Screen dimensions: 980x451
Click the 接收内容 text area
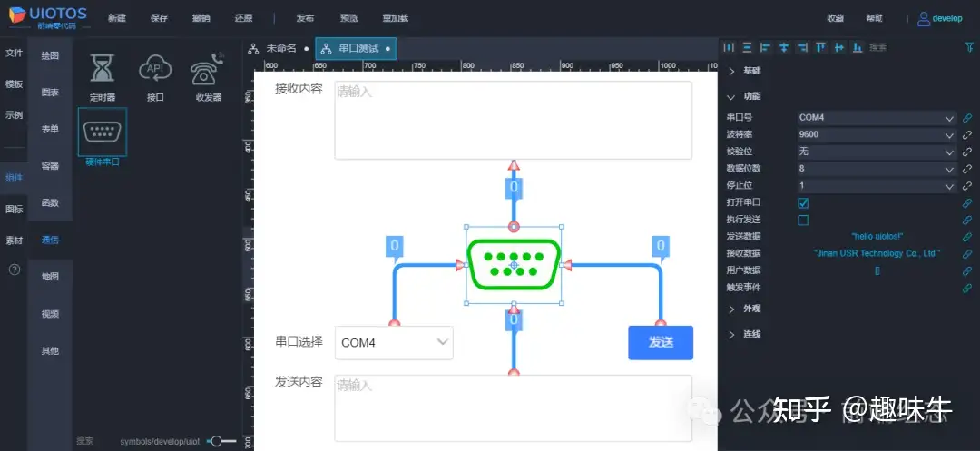[x=513, y=120]
